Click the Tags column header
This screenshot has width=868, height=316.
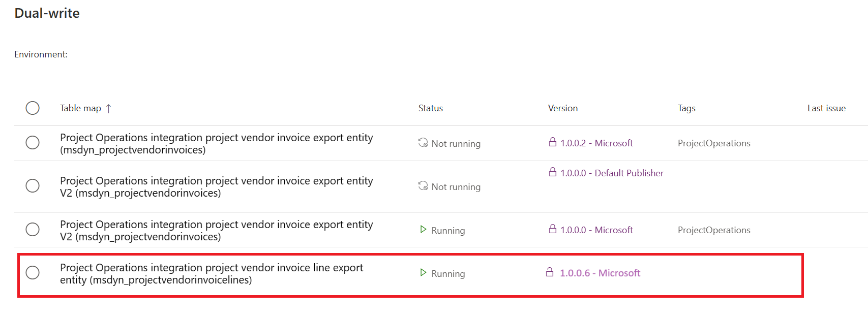(686, 108)
